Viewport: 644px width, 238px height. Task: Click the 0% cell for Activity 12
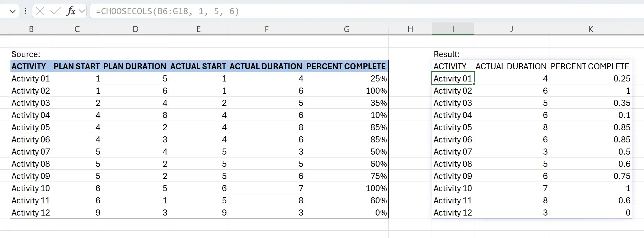pos(347,212)
